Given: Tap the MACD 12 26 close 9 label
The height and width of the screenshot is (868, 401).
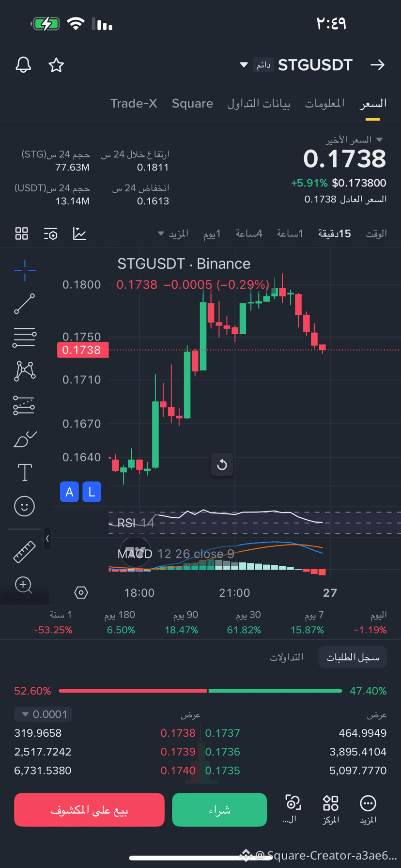Looking at the screenshot, I should [176, 554].
